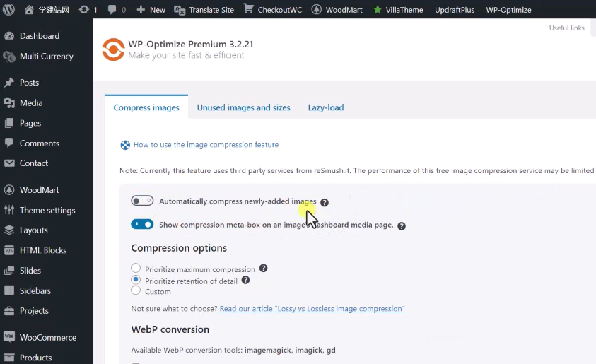596x364 pixels.
Task: Click the CheckoutWC cart icon
Action: coord(249,8)
